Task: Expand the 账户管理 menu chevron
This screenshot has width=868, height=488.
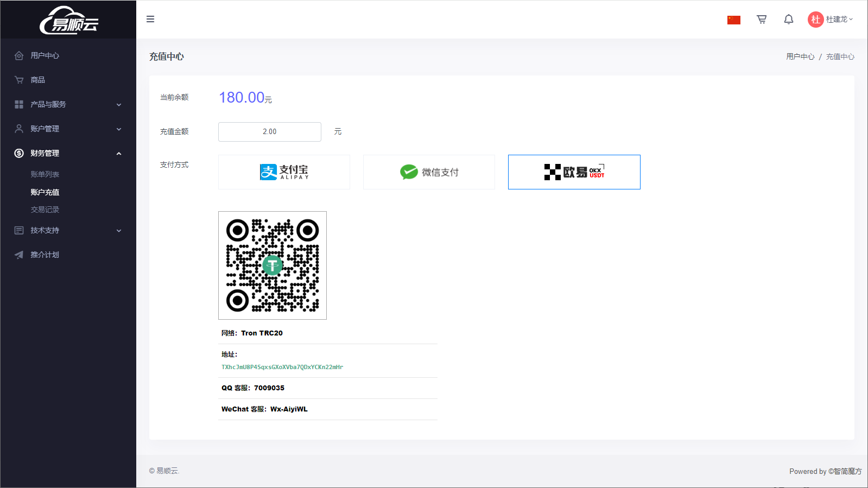Action: [119, 129]
